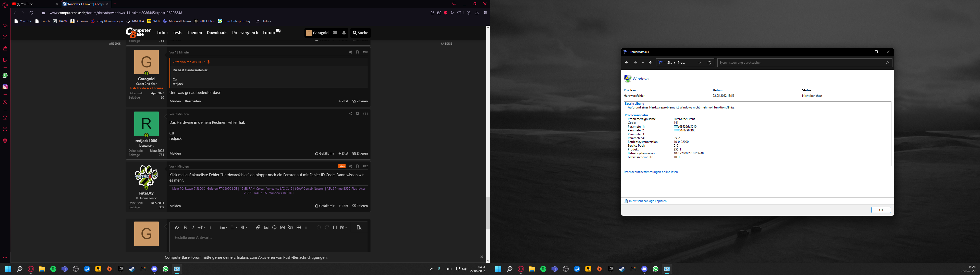The height and width of the screenshot is (275, 980).
Task: Toggle BB code mode brackets
Action: pyautogui.click(x=335, y=228)
